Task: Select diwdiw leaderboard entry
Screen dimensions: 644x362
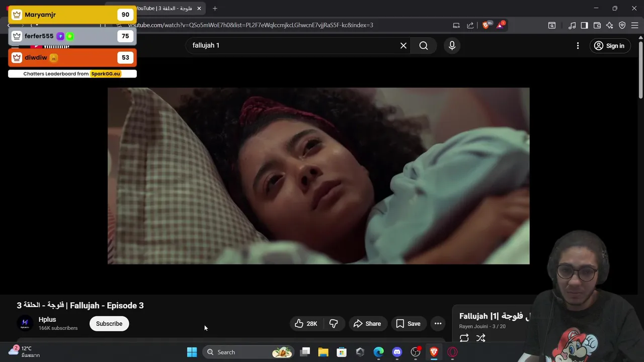Action: coord(72,57)
